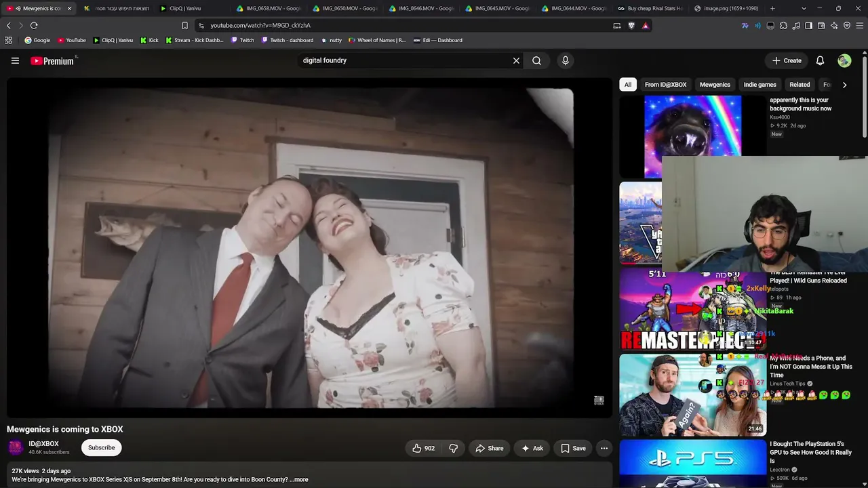Switch to the ClipQ | Yanivu tab

coord(192,8)
